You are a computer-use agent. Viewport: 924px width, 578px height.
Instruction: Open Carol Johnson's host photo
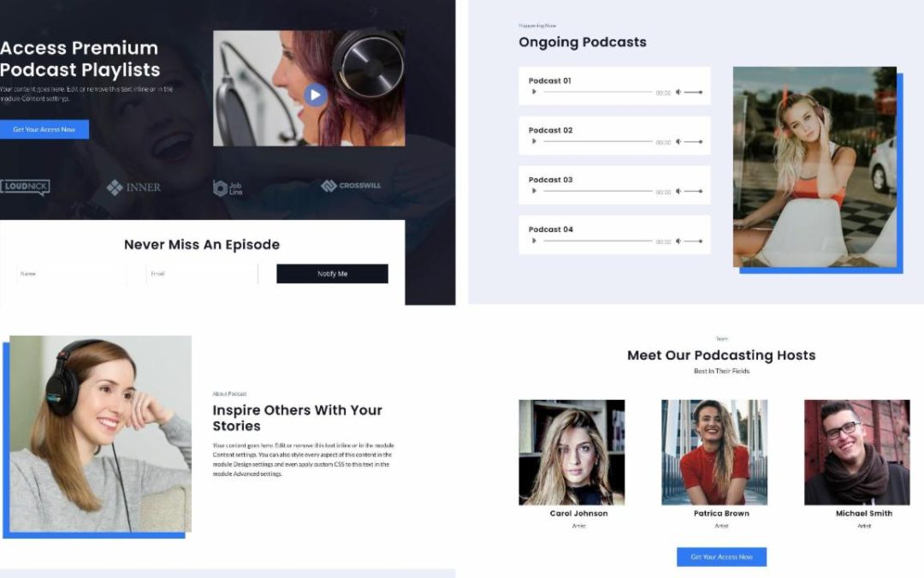pyautogui.click(x=572, y=452)
